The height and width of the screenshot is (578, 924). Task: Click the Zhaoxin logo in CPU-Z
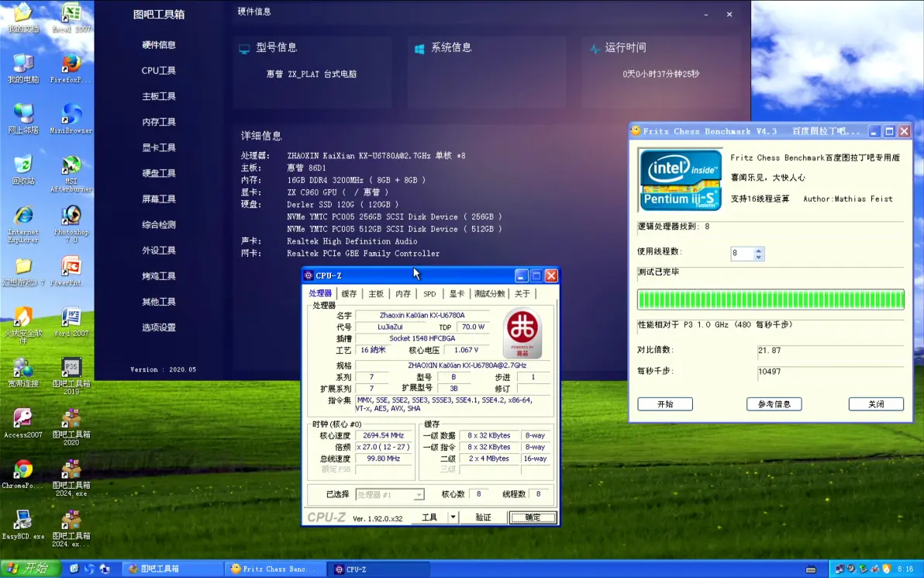tap(522, 334)
